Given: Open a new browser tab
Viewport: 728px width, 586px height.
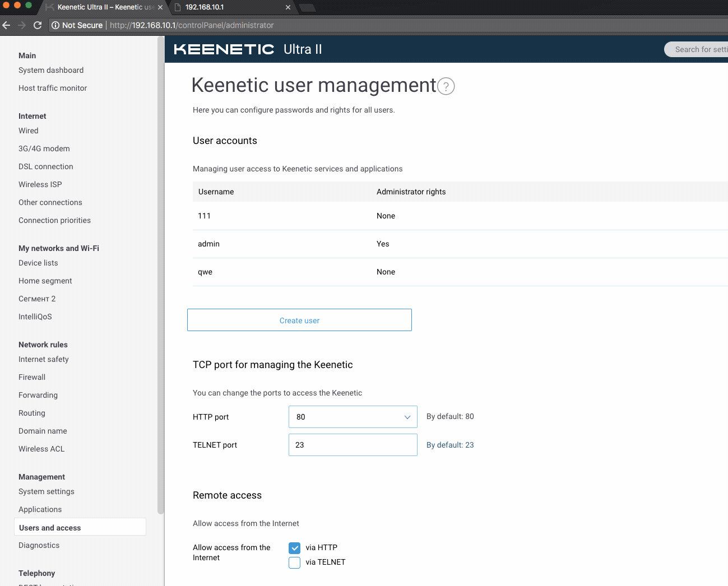Looking at the screenshot, I should pyautogui.click(x=307, y=7).
